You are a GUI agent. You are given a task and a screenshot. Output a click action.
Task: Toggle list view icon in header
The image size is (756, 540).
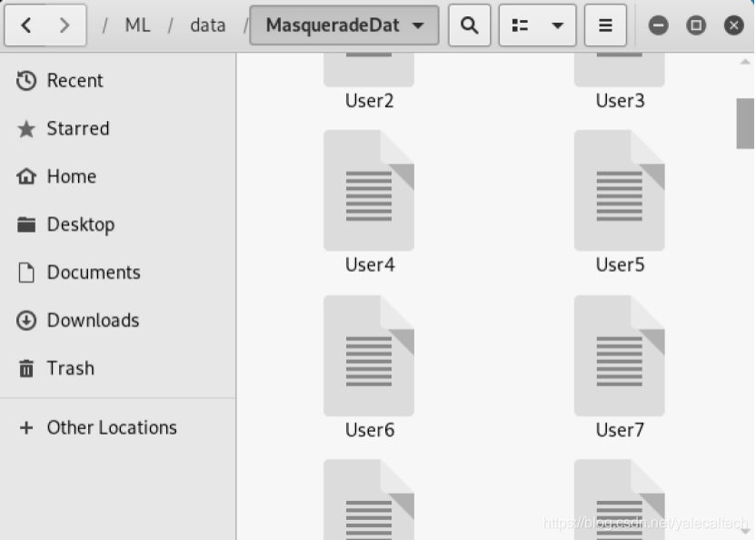pos(520,25)
